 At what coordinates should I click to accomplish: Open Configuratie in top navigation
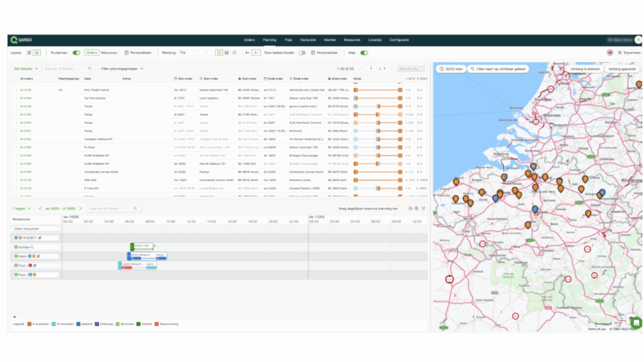pos(399,40)
